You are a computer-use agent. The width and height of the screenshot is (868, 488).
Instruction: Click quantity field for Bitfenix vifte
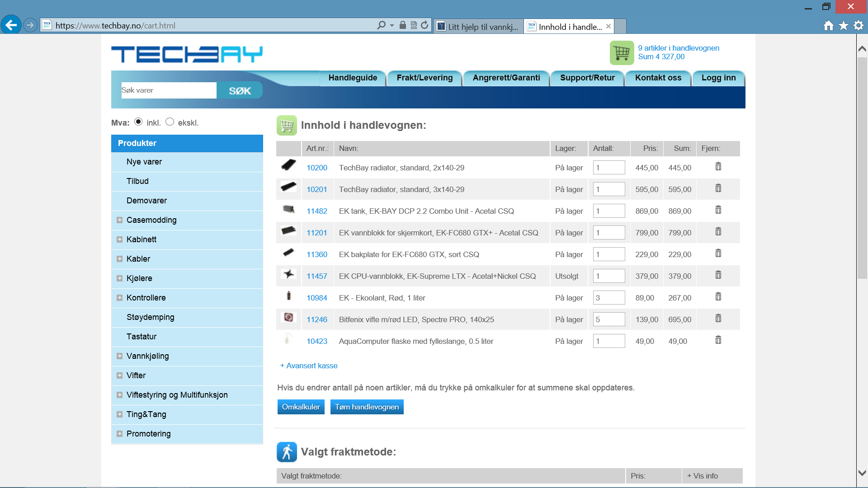[x=609, y=319]
